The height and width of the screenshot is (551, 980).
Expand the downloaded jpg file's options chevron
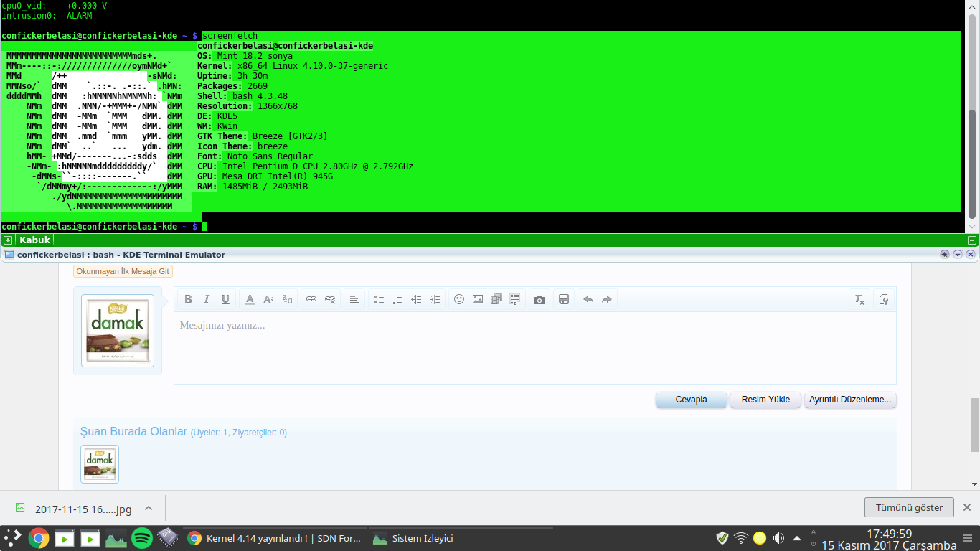click(x=148, y=509)
